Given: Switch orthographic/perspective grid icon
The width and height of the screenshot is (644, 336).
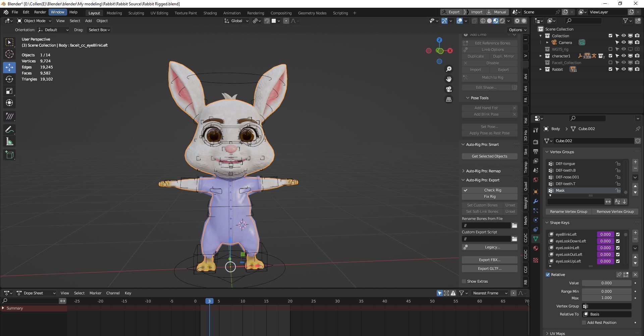Looking at the screenshot, I should [x=449, y=100].
